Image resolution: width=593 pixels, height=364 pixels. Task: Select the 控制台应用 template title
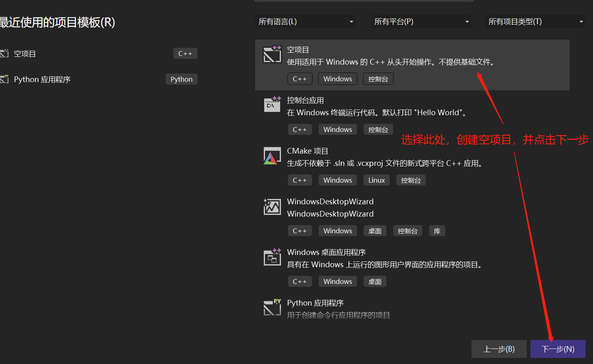pyautogui.click(x=305, y=100)
